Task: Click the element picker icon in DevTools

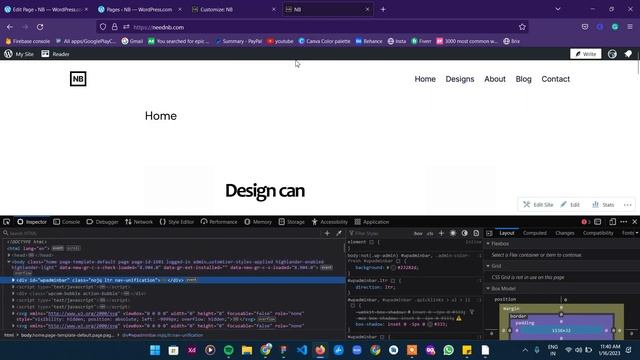Action: pyautogui.click(x=7, y=222)
